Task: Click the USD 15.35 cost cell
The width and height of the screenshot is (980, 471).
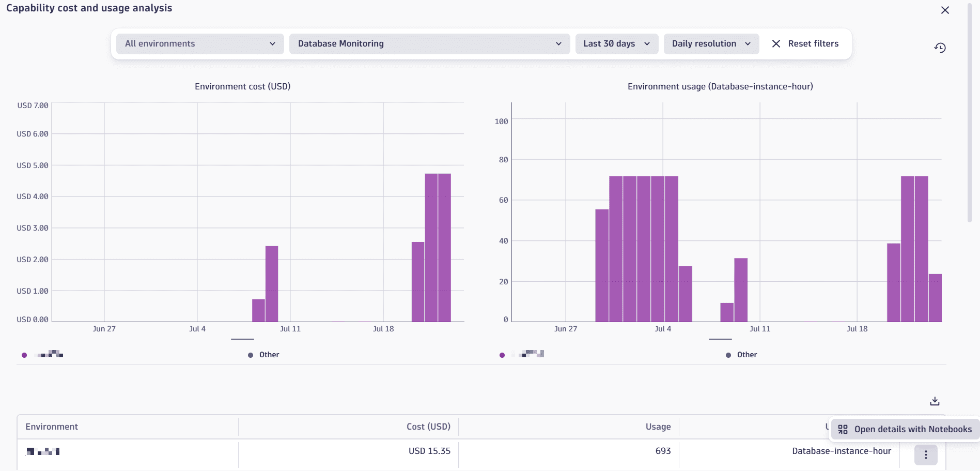Action: (429, 451)
